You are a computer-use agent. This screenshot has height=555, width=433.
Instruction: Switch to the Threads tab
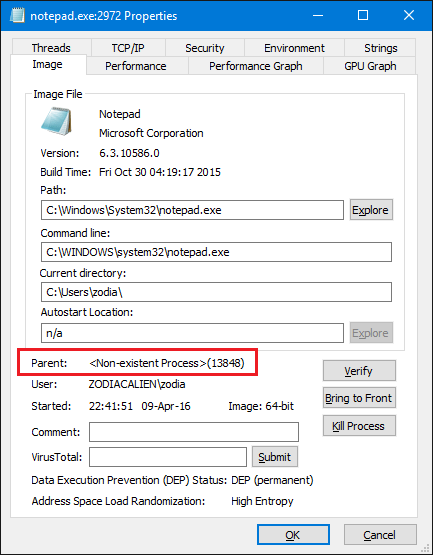[51, 48]
